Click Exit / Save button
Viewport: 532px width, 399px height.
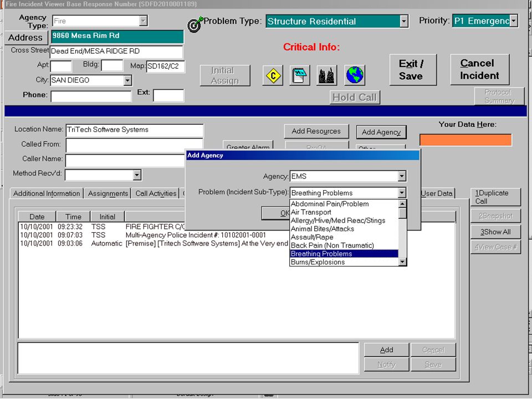coord(412,70)
